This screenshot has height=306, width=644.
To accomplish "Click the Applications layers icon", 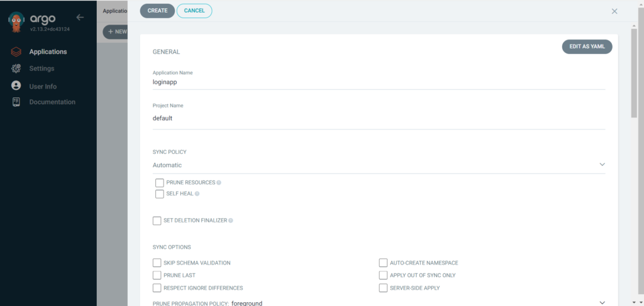I will 16,52.
